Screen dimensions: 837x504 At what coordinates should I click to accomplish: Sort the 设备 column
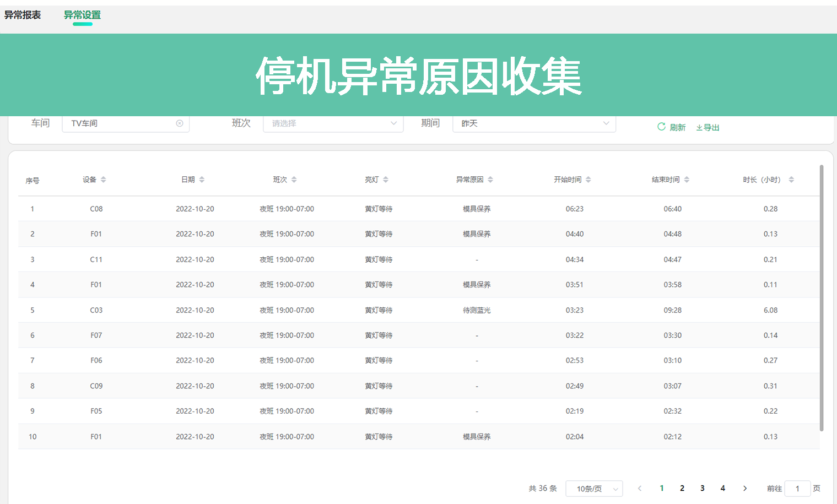pyautogui.click(x=104, y=179)
